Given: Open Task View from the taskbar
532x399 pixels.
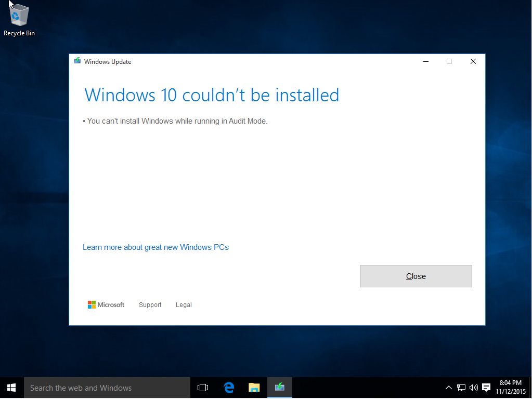Looking at the screenshot, I should pyautogui.click(x=202, y=388).
